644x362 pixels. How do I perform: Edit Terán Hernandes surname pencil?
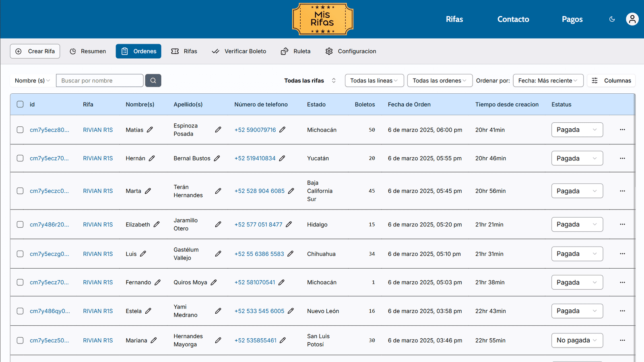click(x=218, y=191)
